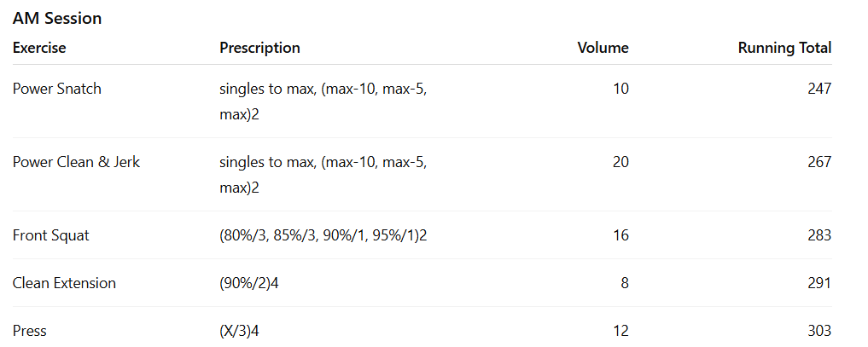Click the (90%/2)4 prescription cell
The width and height of the screenshot is (868, 347).
point(249,283)
